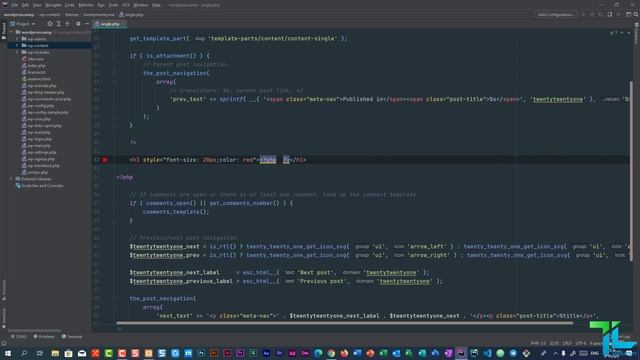
Task: Open the VCS menu
Action: [126, 5]
